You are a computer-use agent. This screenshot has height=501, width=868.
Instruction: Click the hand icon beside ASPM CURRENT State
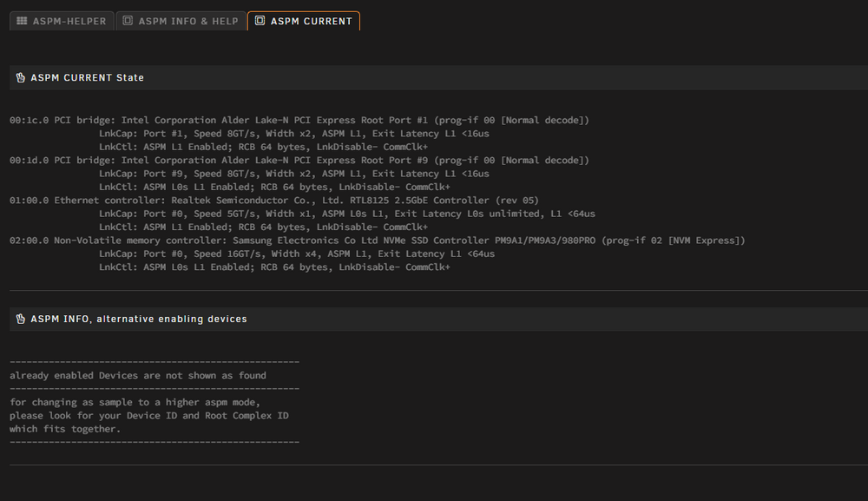21,77
